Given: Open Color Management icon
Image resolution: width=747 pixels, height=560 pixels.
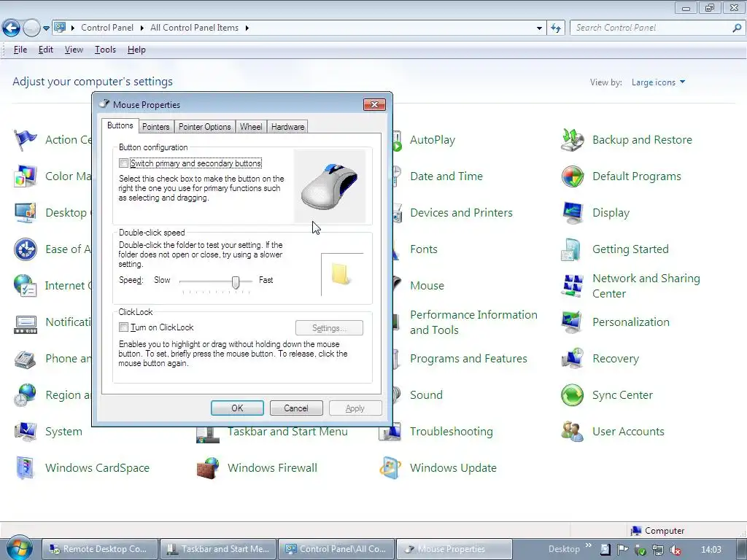Looking at the screenshot, I should pyautogui.click(x=26, y=176).
